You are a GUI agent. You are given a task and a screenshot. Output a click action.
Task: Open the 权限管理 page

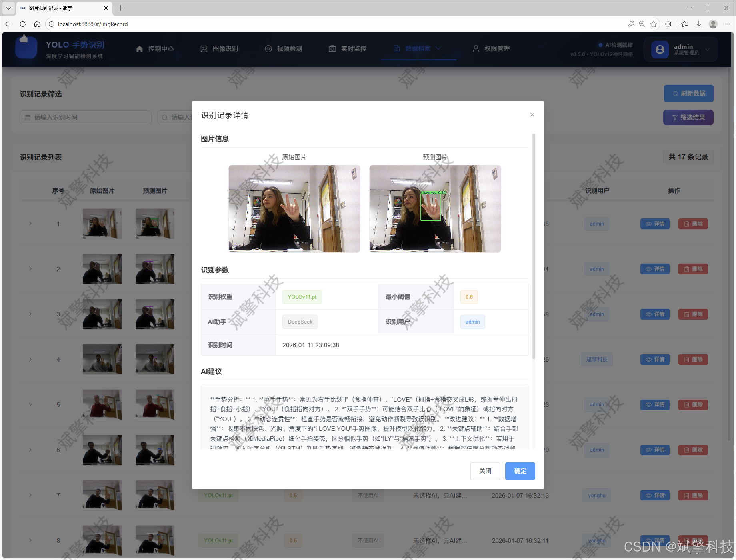click(492, 48)
